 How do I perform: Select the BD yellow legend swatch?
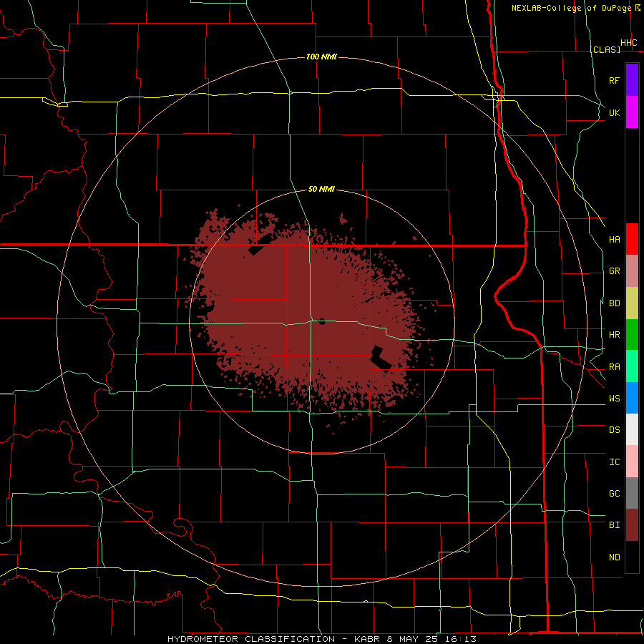(x=632, y=303)
